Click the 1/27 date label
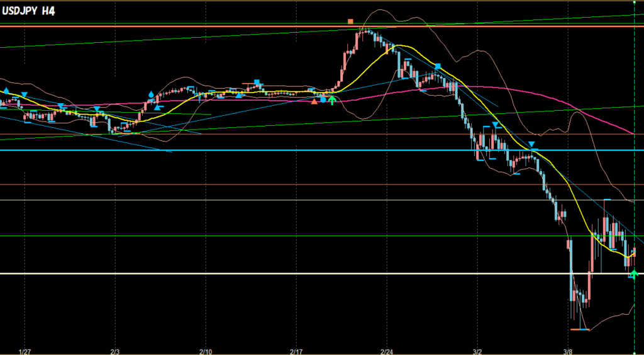 pos(25,352)
